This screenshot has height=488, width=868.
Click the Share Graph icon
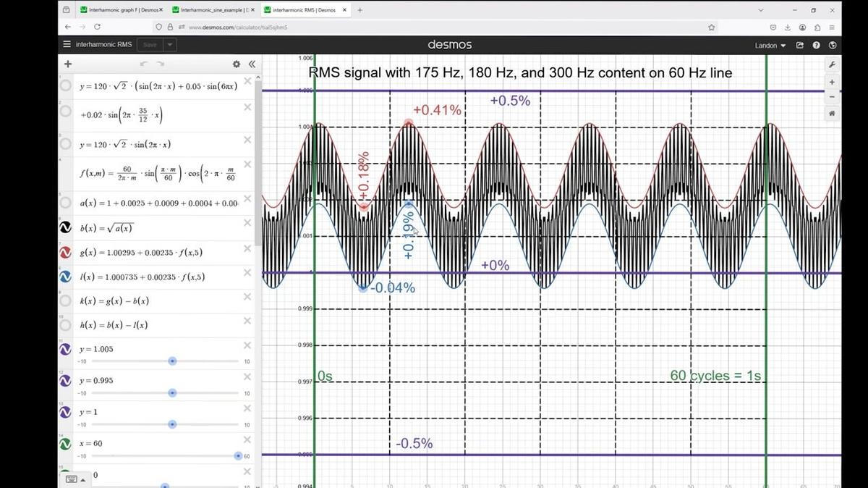[800, 45]
